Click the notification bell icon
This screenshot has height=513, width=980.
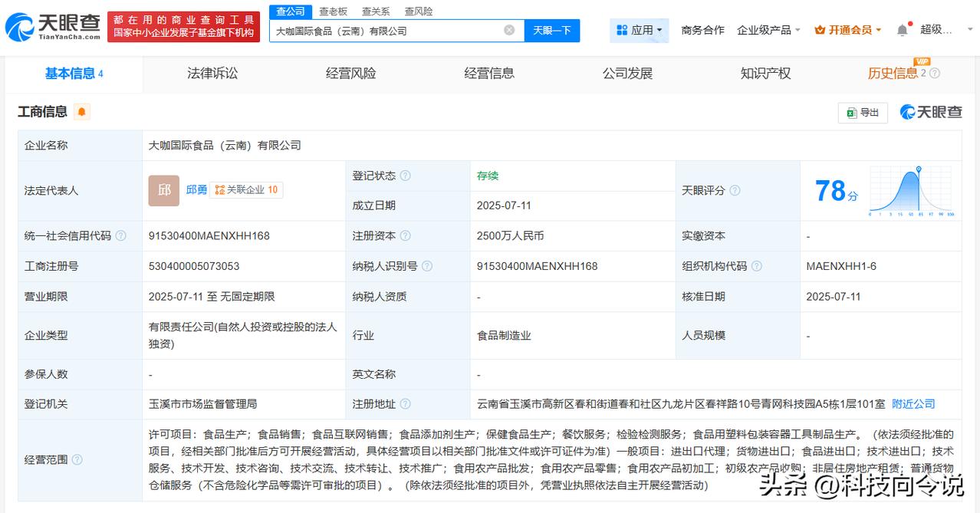point(903,30)
